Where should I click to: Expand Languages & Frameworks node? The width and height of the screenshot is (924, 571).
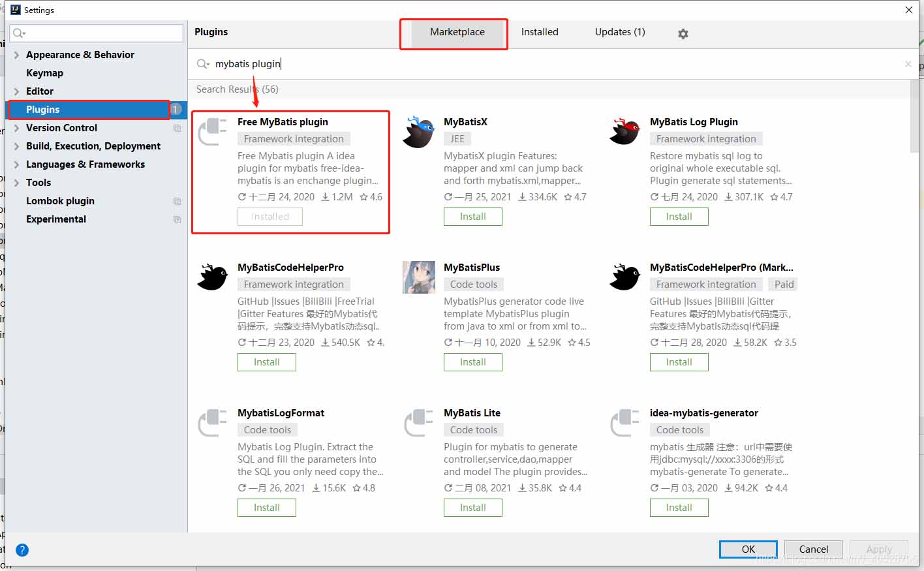pos(16,164)
